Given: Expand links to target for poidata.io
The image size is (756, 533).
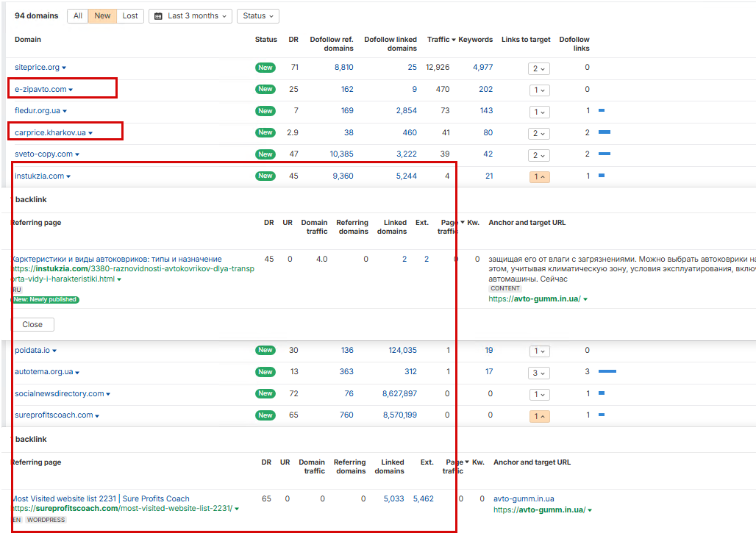Looking at the screenshot, I should click(x=539, y=351).
